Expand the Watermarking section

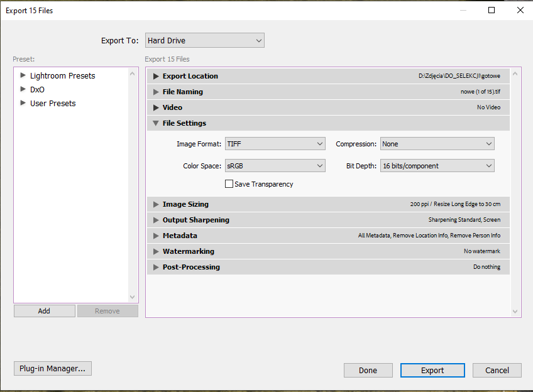click(157, 251)
